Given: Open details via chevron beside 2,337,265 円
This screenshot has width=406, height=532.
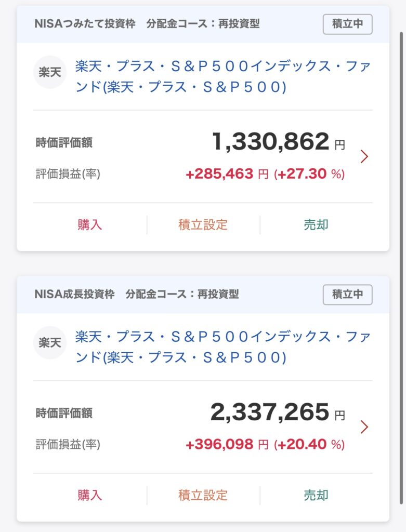Looking at the screenshot, I should 364,427.
